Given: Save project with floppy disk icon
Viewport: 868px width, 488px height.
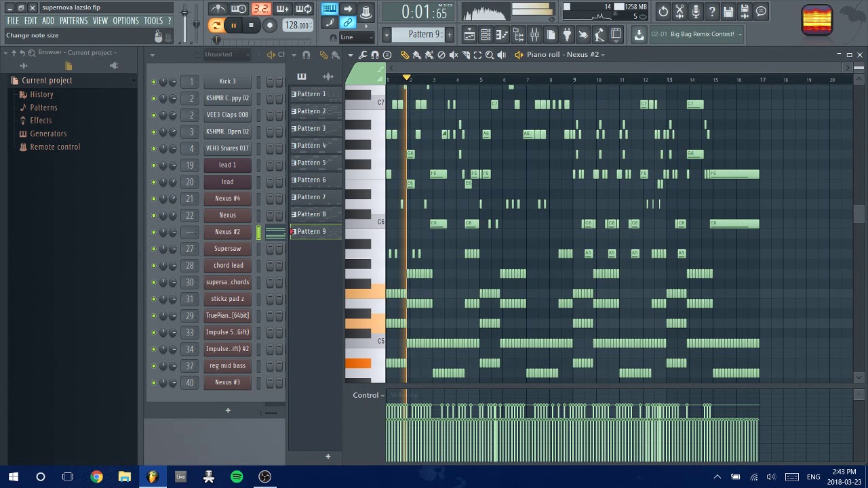Looking at the screenshot, I should point(728,12).
